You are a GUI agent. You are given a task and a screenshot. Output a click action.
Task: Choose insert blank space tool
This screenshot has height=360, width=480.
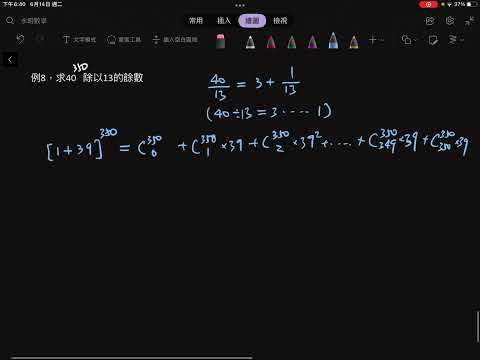[175, 40]
